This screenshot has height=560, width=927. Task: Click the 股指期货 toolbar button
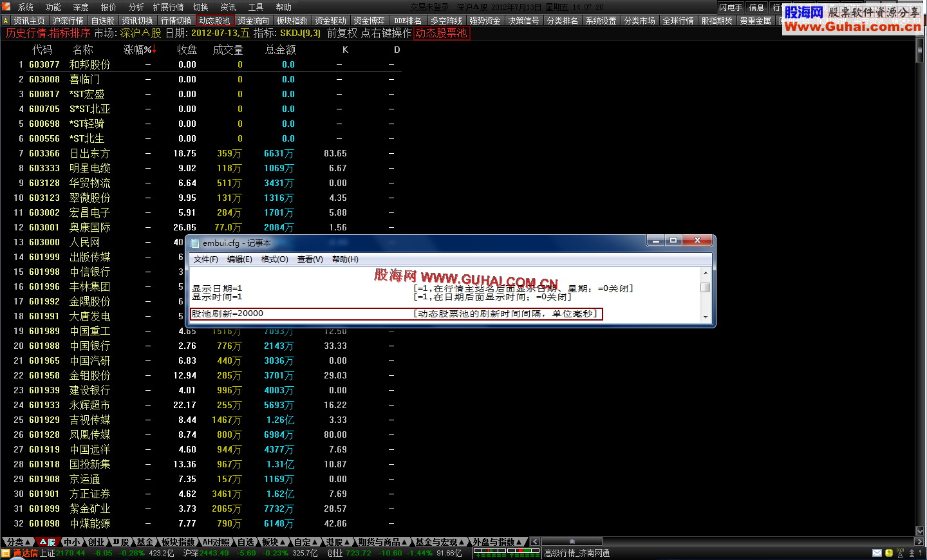click(x=716, y=21)
